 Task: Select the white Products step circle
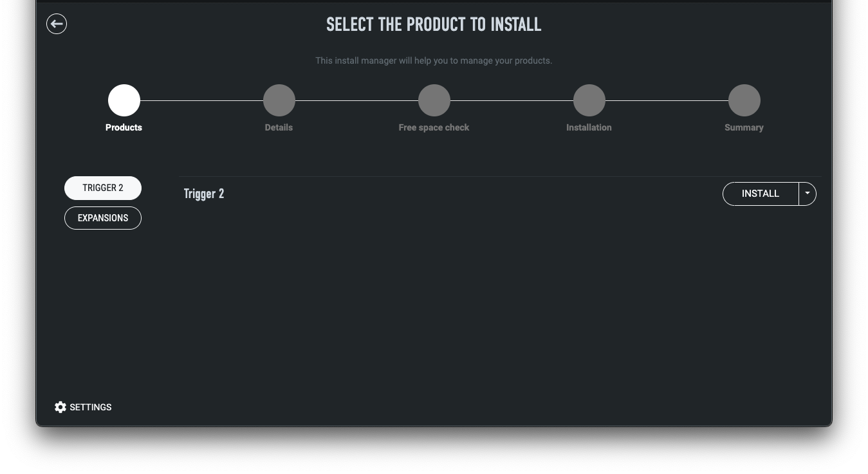(x=124, y=100)
